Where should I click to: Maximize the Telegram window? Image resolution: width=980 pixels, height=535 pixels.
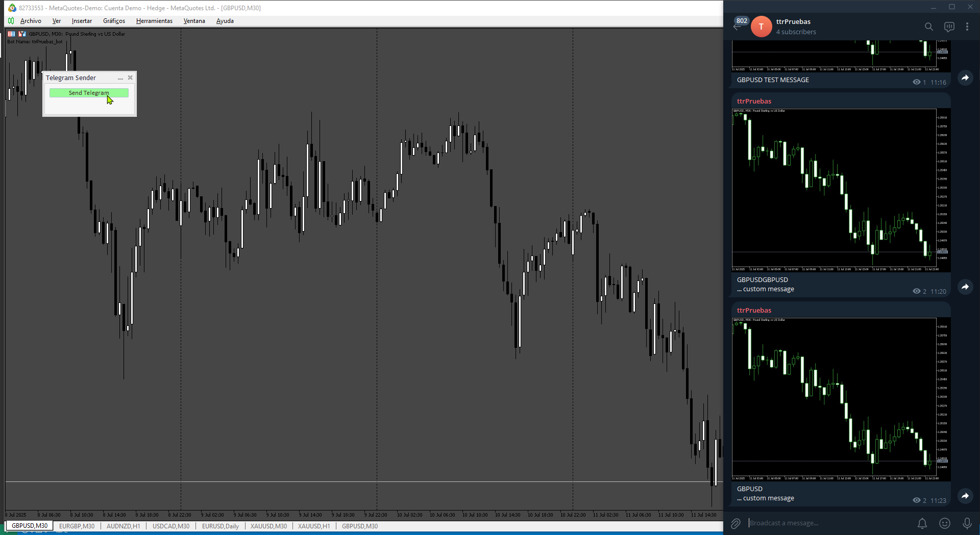[x=952, y=7]
